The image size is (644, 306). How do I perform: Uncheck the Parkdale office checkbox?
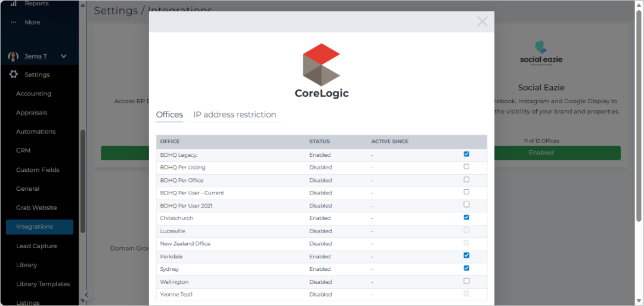(466, 255)
